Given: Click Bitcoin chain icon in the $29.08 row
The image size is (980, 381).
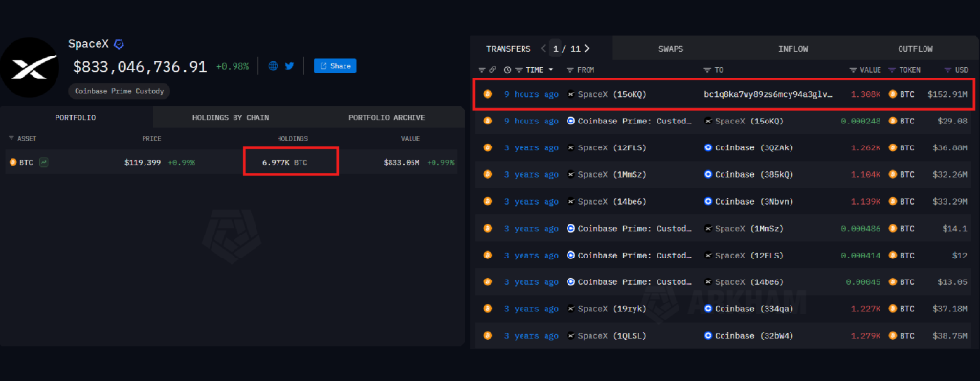Looking at the screenshot, I should 488,122.
